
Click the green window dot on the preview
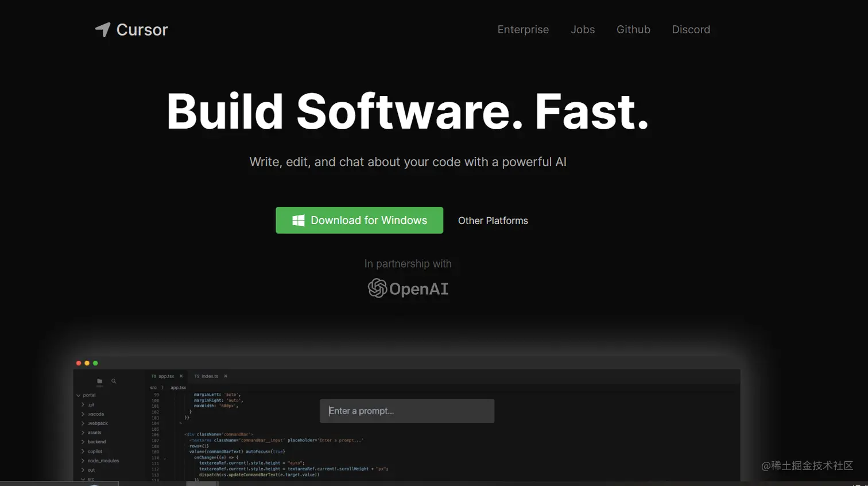(x=95, y=363)
